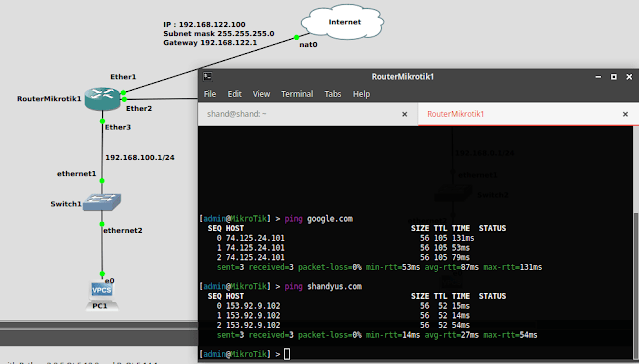Click the terminal prompt cursor
This screenshot has width=639, height=364.
(287, 354)
